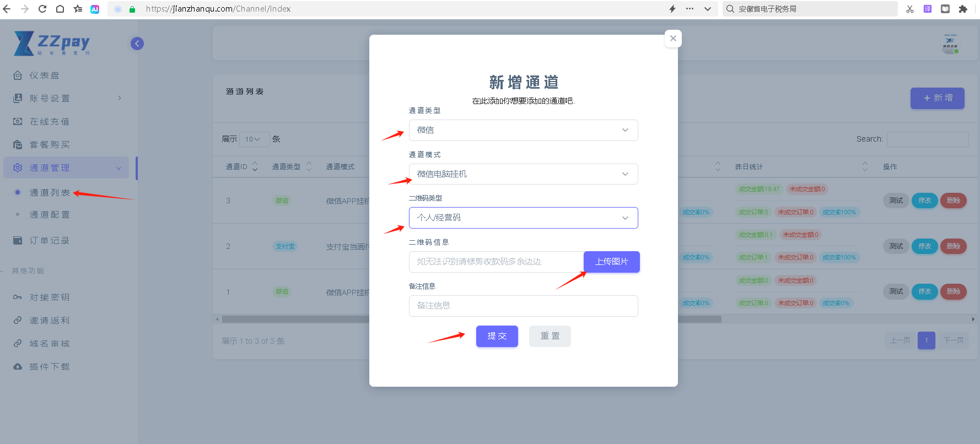The width and height of the screenshot is (980, 444).
Task: Click the 新增 add channel button
Action: pos(938,98)
